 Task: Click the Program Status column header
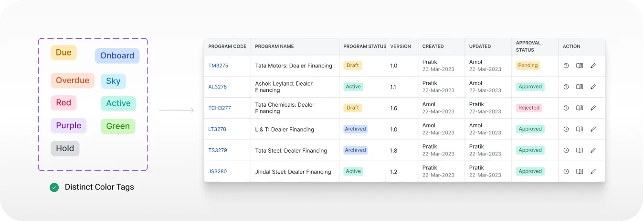tap(365, 46)
